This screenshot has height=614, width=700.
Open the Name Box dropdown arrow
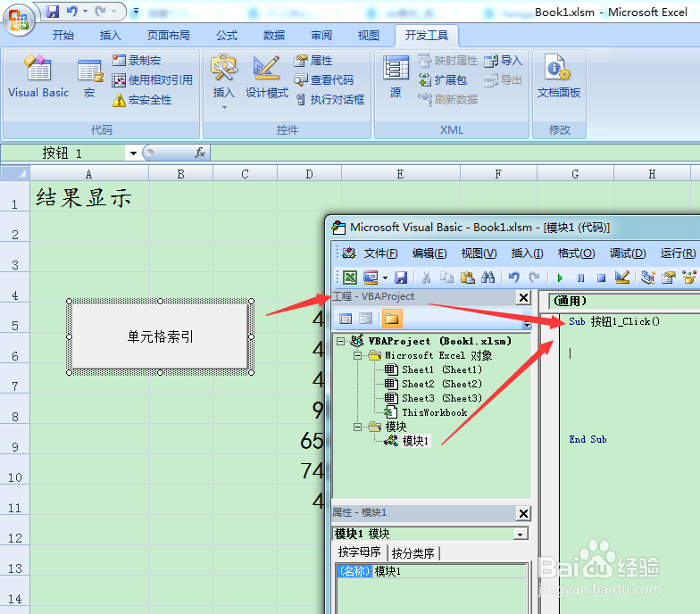click(x=133, y=153)
